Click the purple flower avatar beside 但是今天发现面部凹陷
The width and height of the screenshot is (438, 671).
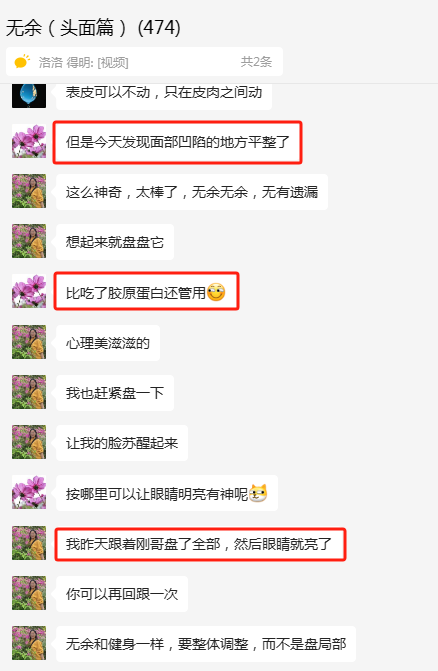[29, 141]
